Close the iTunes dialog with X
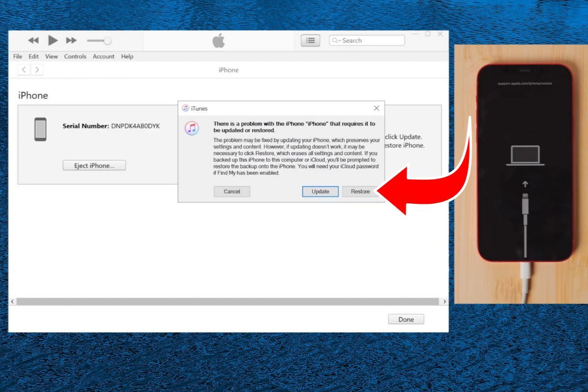Image resolution: width=588 pixels, height=392 pixels. tap(376, 108)
